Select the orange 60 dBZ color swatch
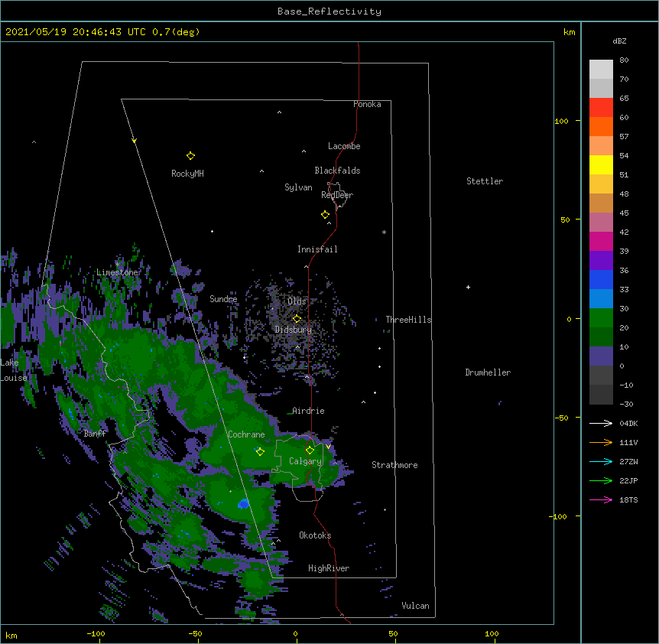Image resolution: width=659 pixels, height=644 pixels. click(601, 126)
